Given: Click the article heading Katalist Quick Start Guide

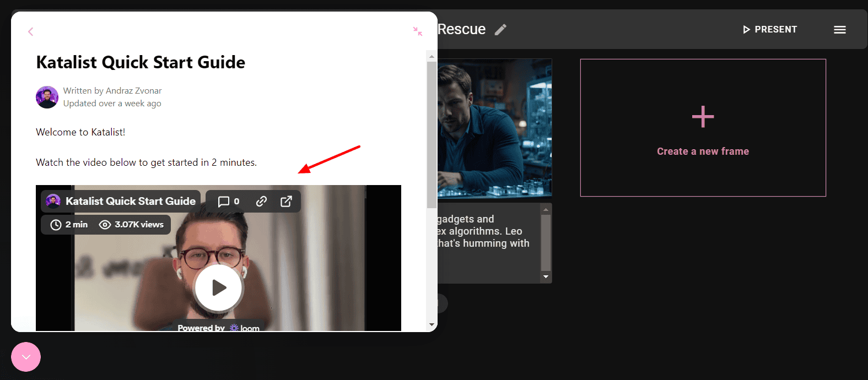Looking at the screenshot, I should click(141, 62).
